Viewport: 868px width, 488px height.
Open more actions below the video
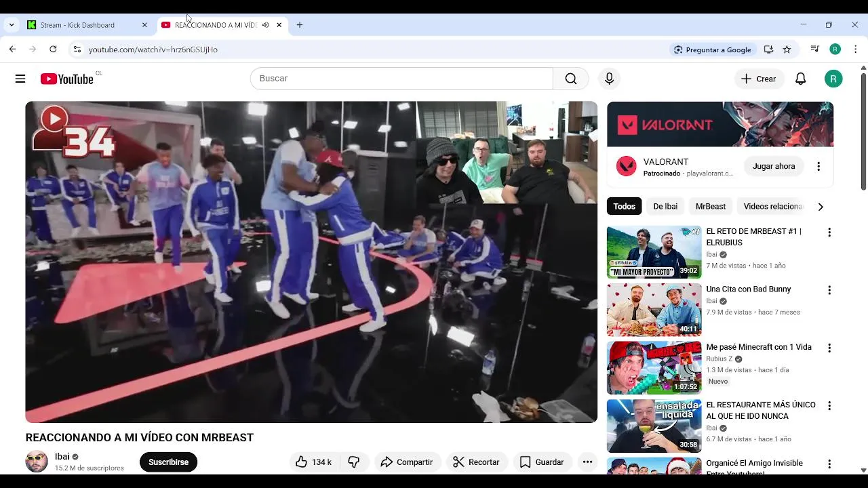point(587,462)
